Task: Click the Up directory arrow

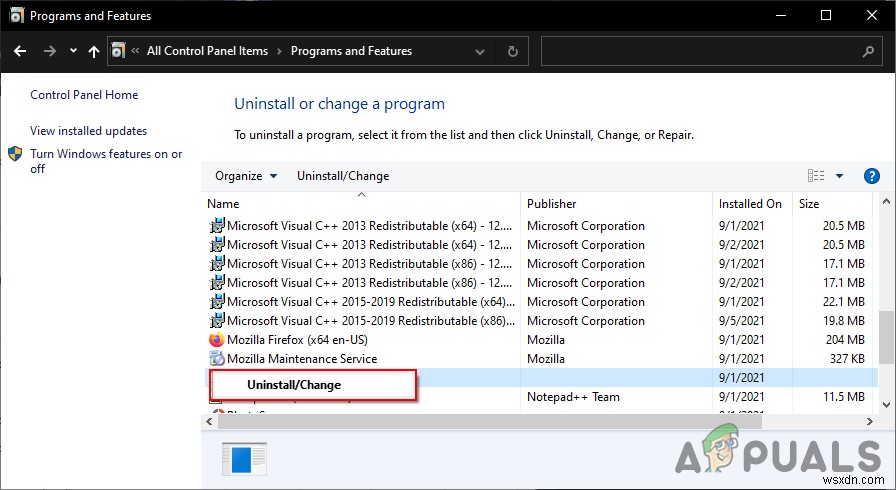Action: 94,51
